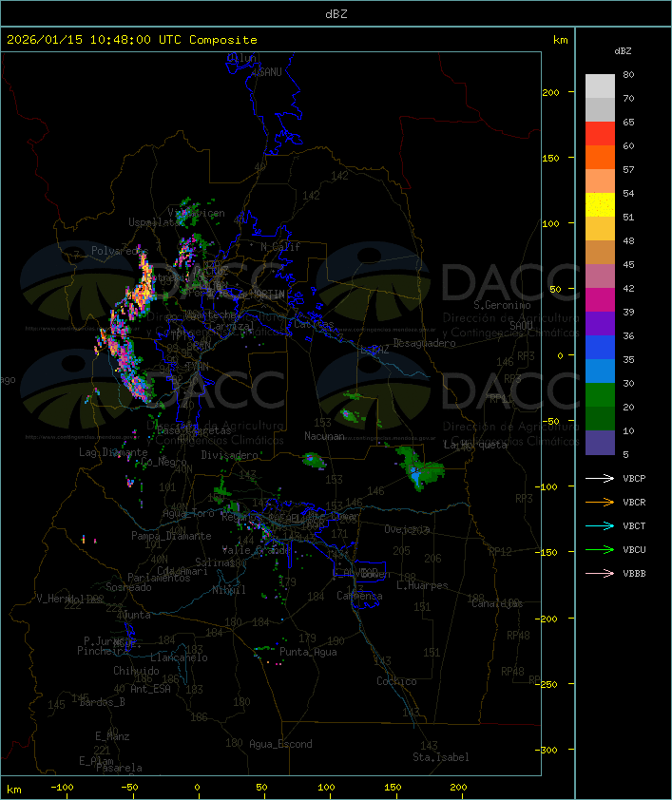Click the indigo bottom swatch of scale

600,443
